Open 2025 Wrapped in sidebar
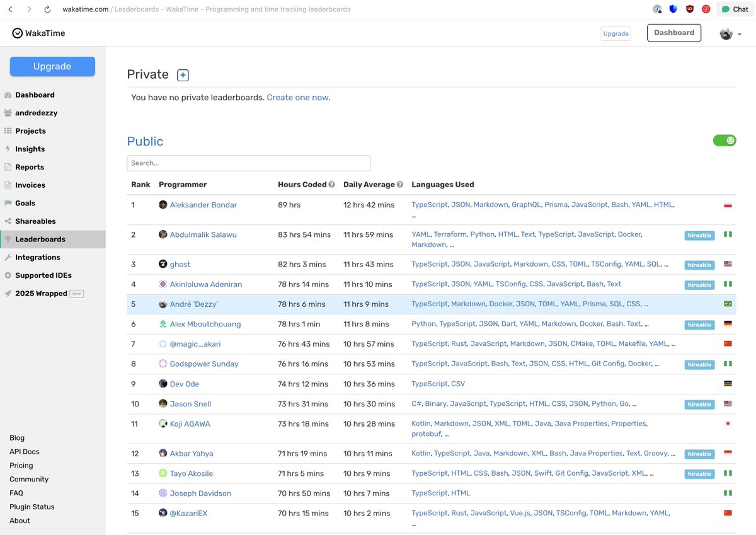 [x=41, y=294]
